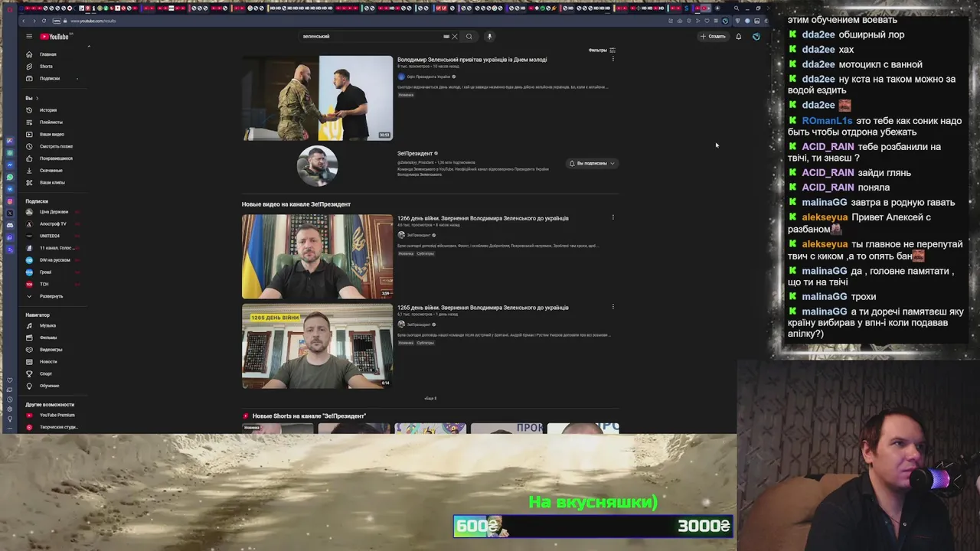Open the title Володимир Зеленський привітав українців

(x=472, y=60)
